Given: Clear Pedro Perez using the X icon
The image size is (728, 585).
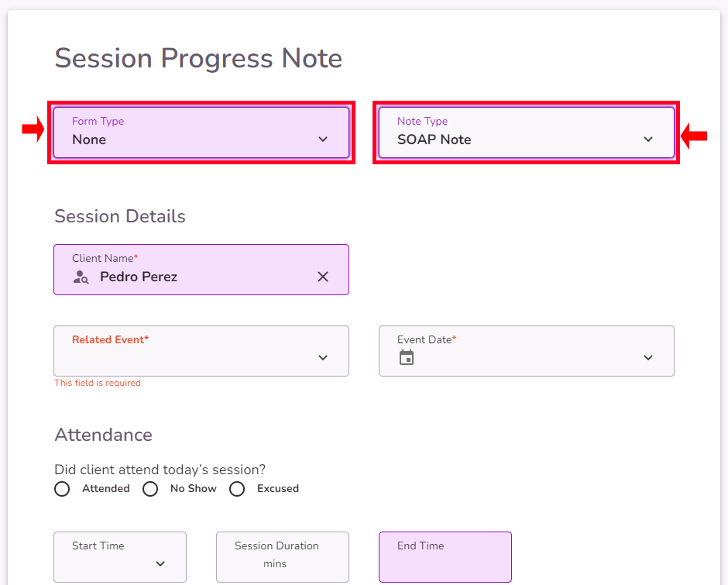Looking at the screenshot, I should pos(323,276).
